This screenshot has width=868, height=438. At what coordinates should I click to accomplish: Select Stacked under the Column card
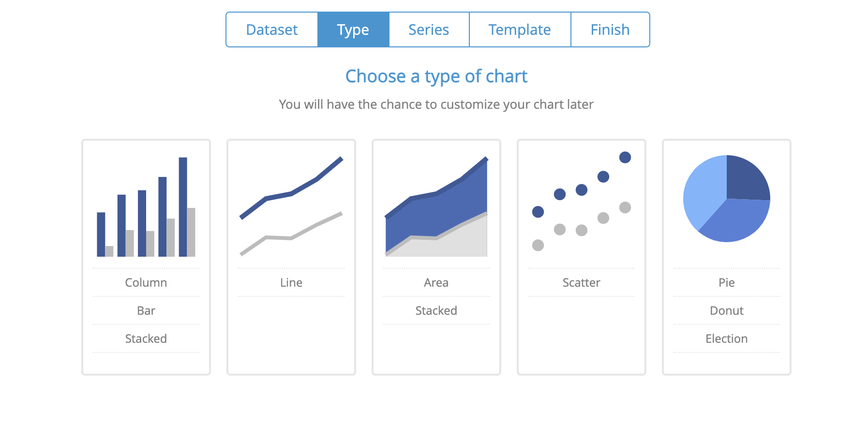[146, 338]
